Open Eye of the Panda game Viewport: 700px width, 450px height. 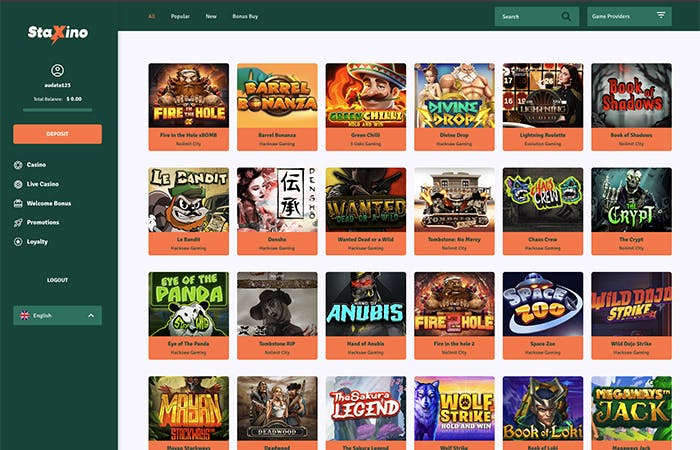(188, 316)
